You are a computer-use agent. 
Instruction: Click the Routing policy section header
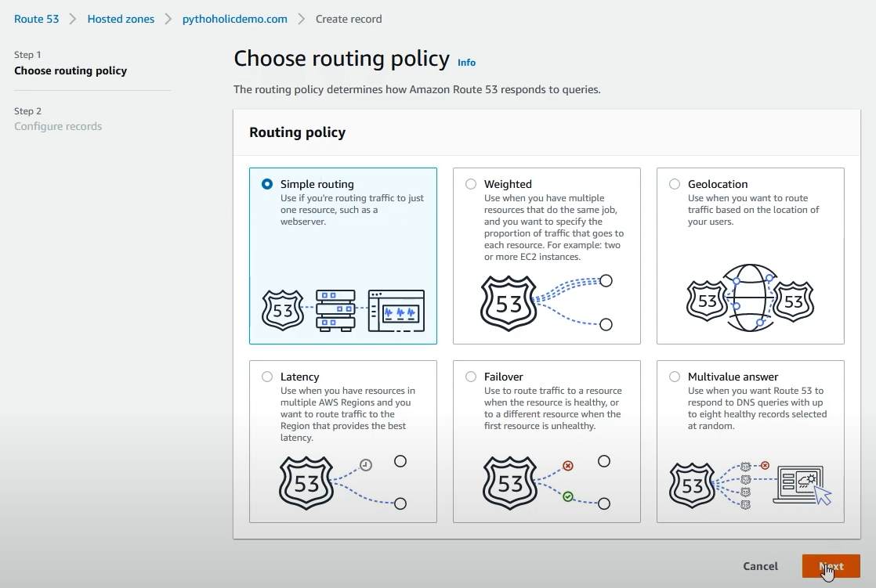tap(297, 132)
